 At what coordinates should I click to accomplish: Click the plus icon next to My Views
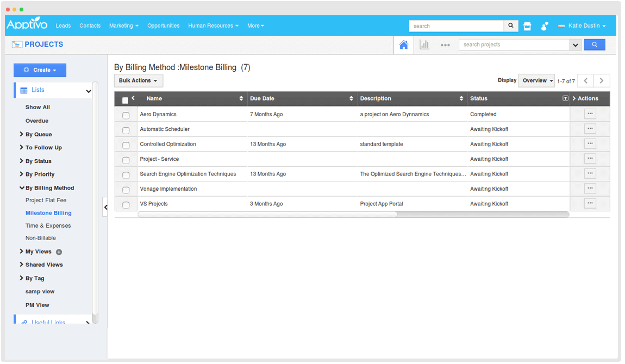tap(59, 252)
